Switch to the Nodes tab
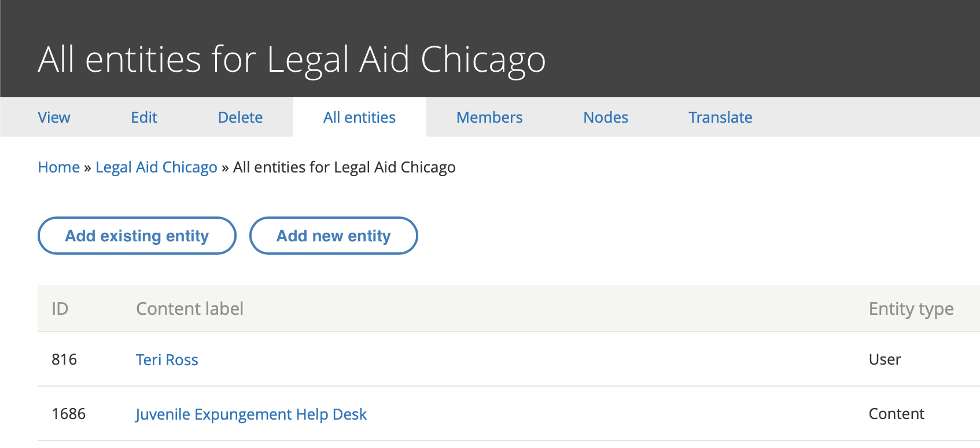The image size is (980, 448). (606, 117)
